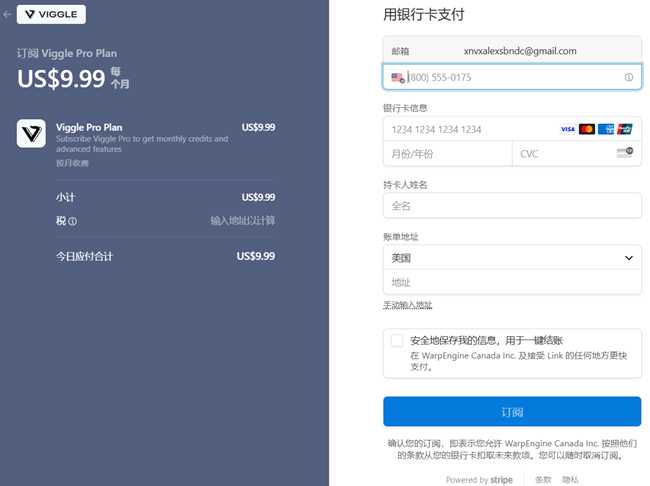
Task: Click the Mastercard card icon
Action: coord(587,129)
